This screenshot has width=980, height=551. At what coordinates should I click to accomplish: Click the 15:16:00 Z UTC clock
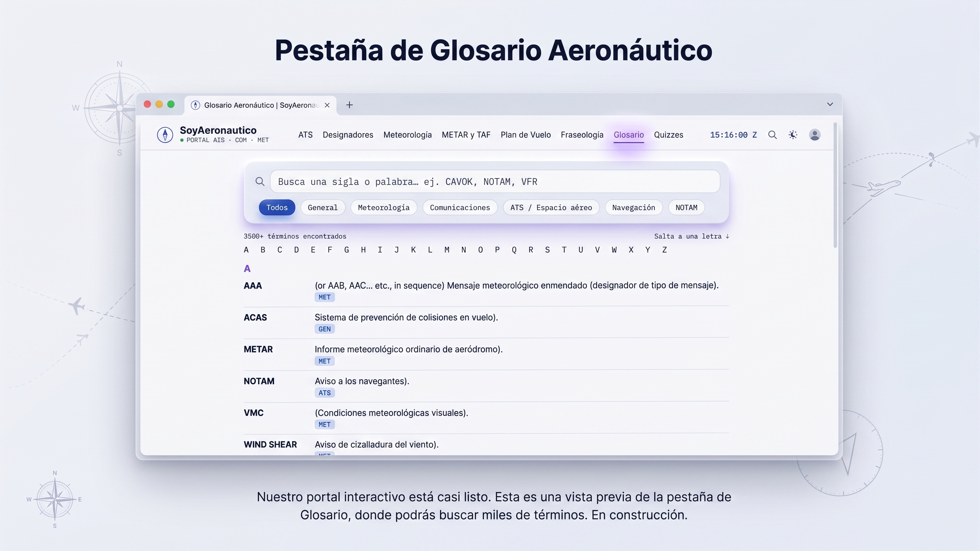[x=733, y=135]
